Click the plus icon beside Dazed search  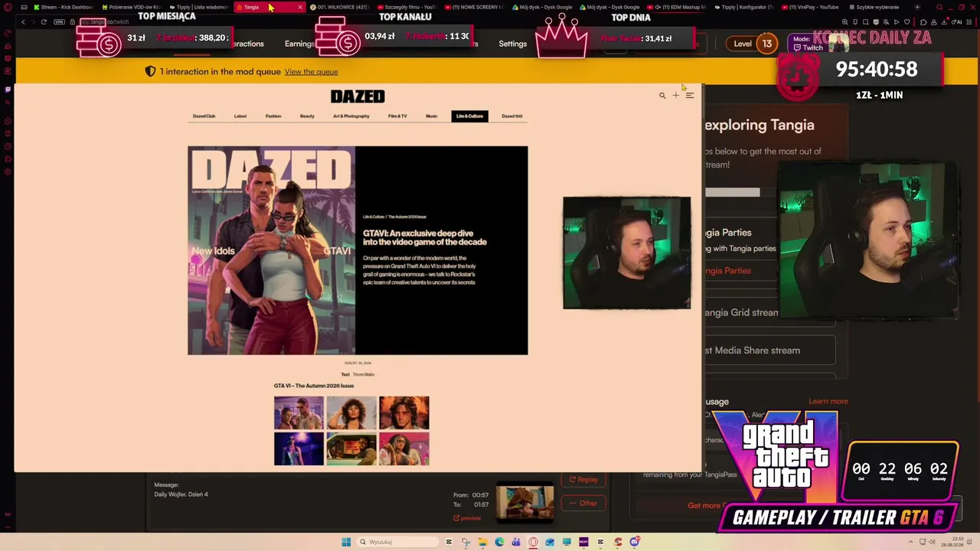675,96
